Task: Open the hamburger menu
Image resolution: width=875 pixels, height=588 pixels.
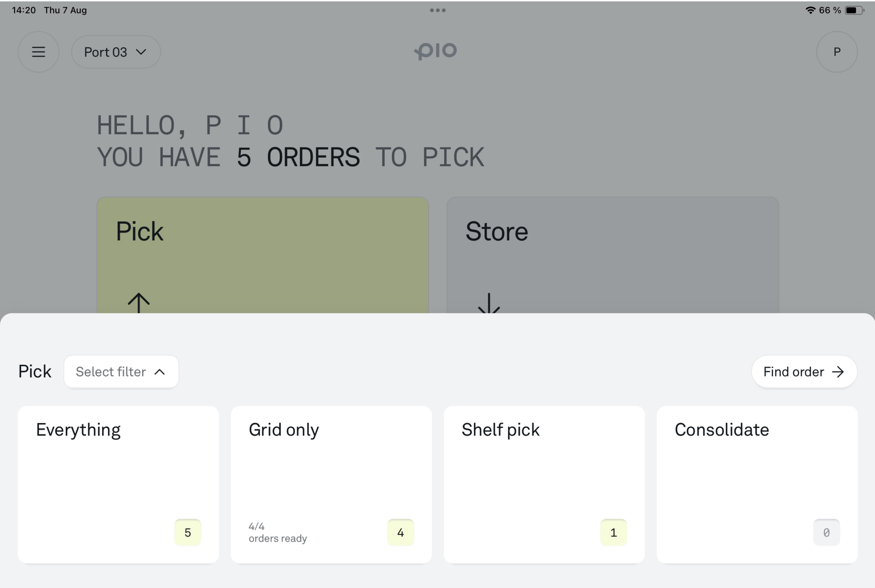Action: tap(39, 52)
